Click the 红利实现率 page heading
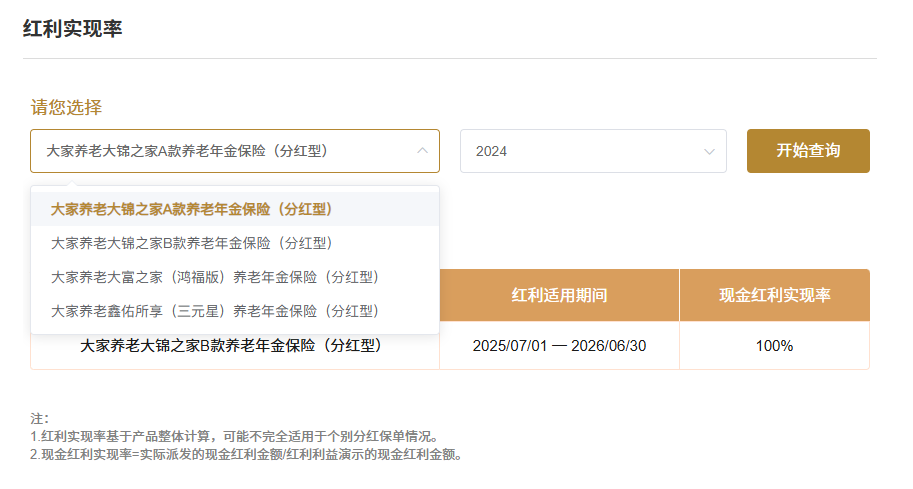 point(72,29)
